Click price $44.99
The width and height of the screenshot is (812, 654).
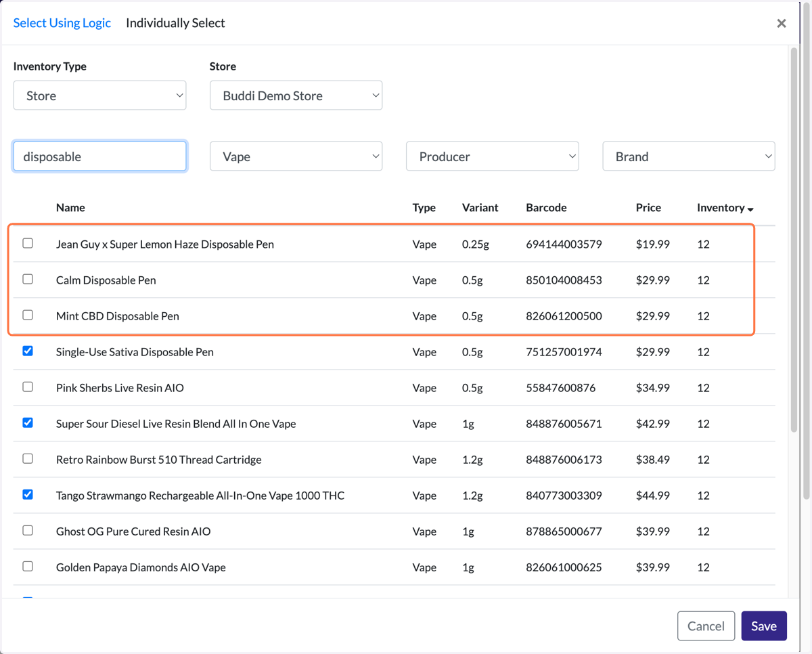point(653,496)
